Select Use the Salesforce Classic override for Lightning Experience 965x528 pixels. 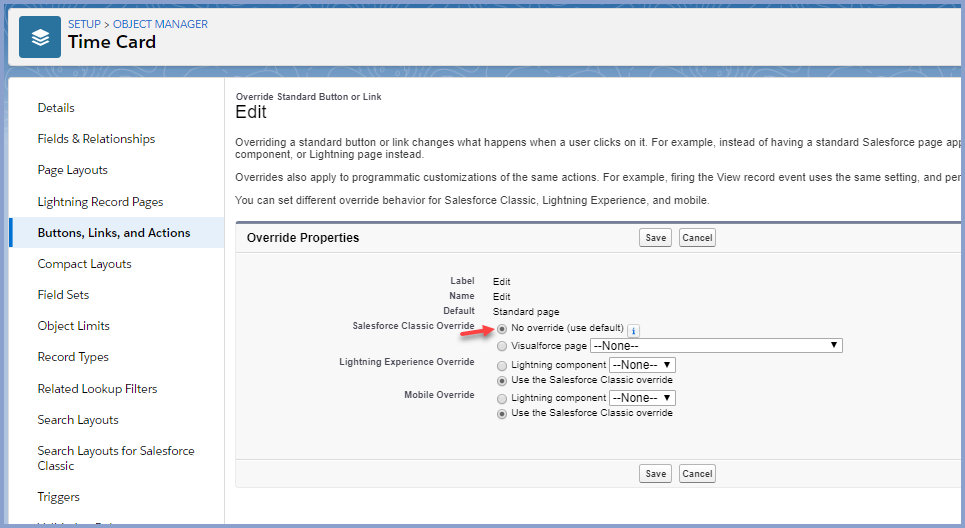coord(502,381)
